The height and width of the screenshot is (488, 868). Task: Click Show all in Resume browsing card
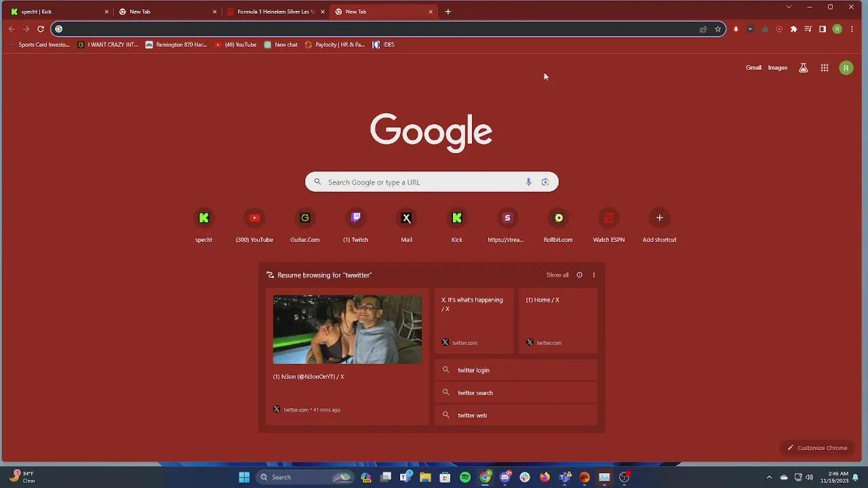click(557, 275)
